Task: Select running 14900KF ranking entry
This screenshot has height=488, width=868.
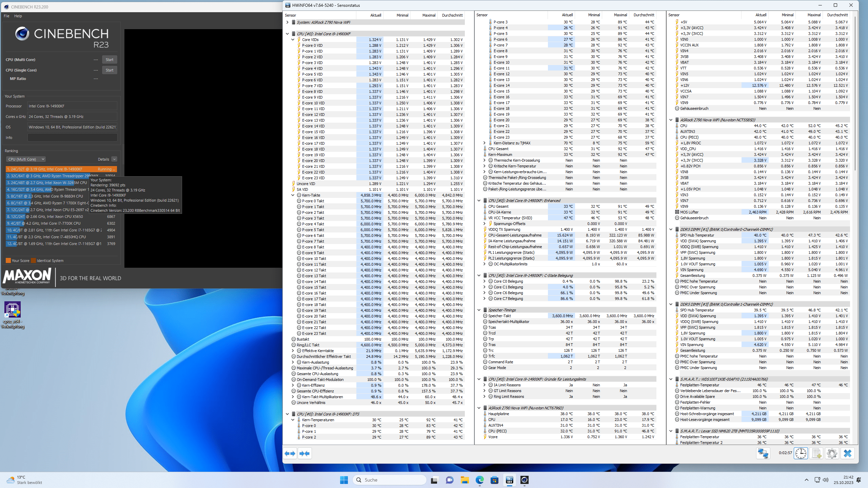Action: click(61, 169)
